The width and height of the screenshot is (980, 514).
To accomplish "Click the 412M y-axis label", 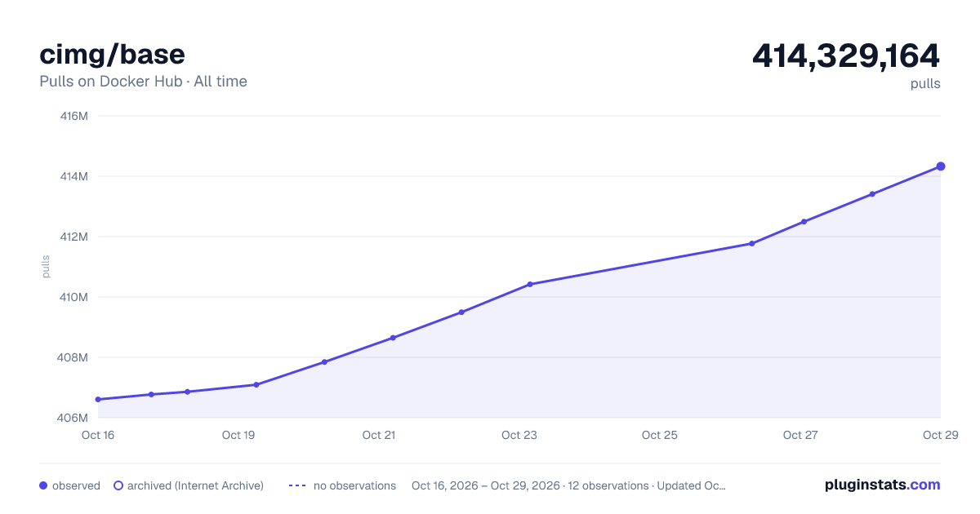I will [74, 237].
